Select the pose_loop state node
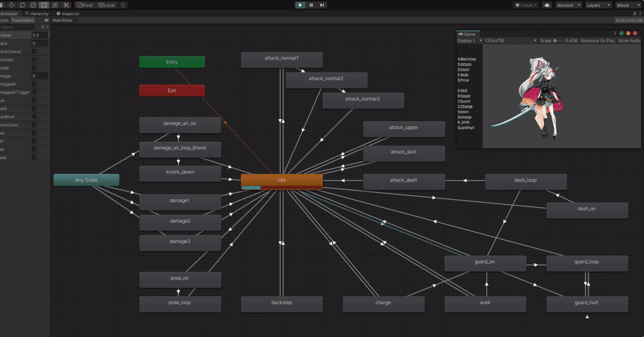This screenshot has height=337, width=644. click(x=180, y=304)
